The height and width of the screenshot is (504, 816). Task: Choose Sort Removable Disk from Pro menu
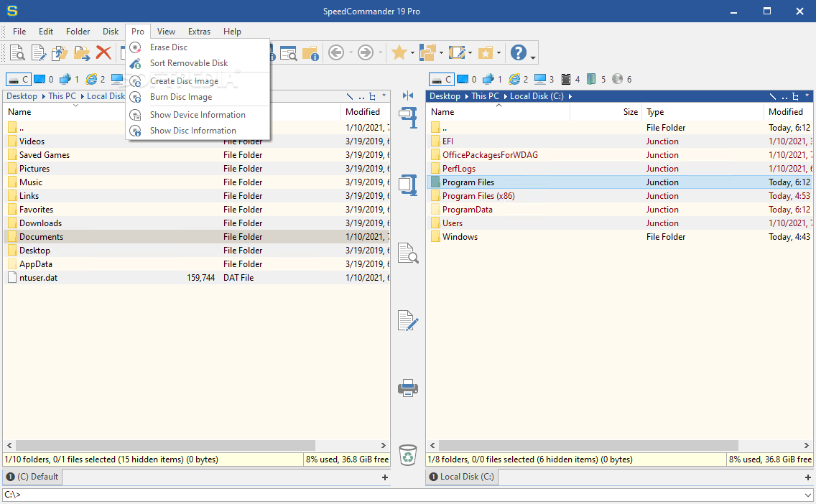click(198, 63)
